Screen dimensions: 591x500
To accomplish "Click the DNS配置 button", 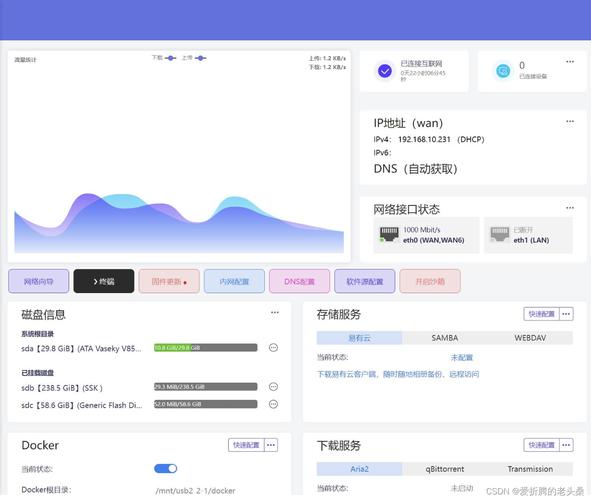I will click(299, 281).
